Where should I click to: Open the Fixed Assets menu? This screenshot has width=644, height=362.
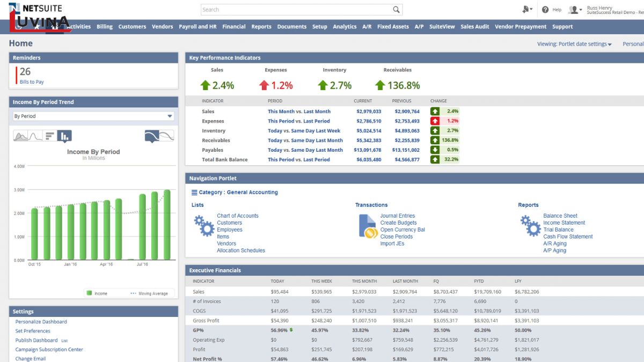pyautogui.click(x=393, y=27)
